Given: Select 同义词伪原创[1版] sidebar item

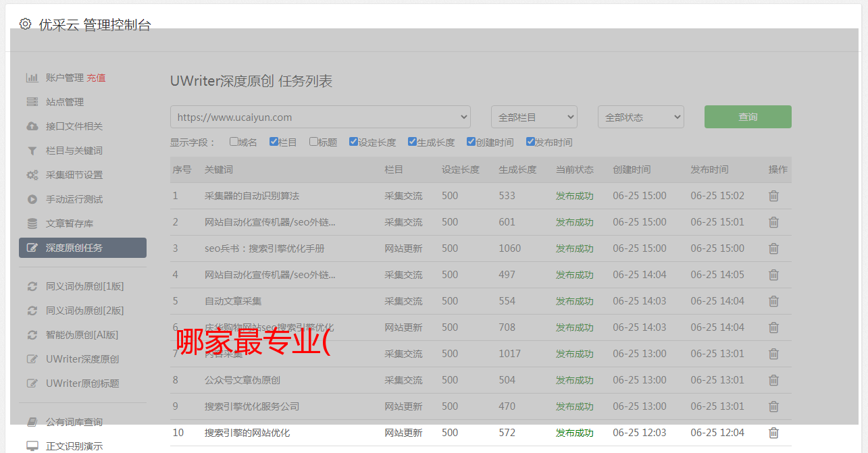Looking at the screenshot, I should coord(84,286).
